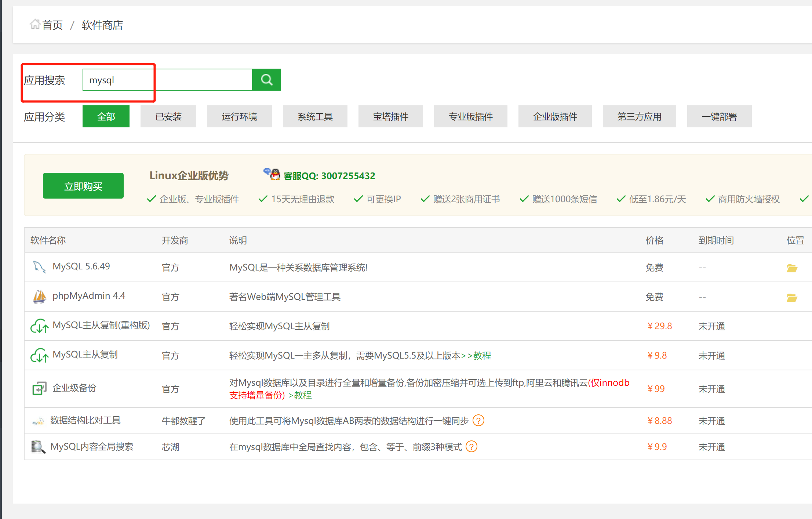Click 未开通 status for MySQL内容全局搜索
Image resolution: width=812 pixels, height=519 pixels.
(x=712, y=447)
